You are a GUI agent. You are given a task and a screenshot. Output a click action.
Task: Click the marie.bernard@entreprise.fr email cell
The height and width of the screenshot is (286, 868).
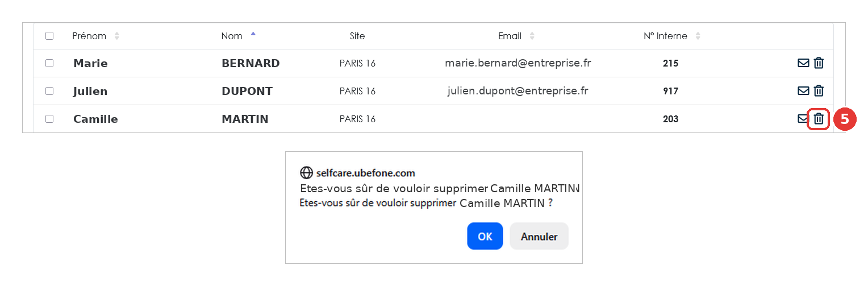point(518,63)
